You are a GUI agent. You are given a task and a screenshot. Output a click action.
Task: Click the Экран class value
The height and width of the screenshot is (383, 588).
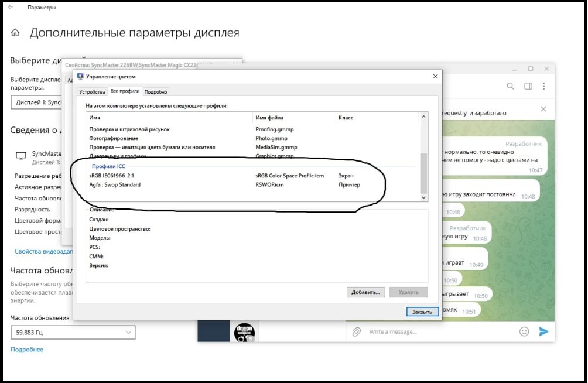[346, 176]
